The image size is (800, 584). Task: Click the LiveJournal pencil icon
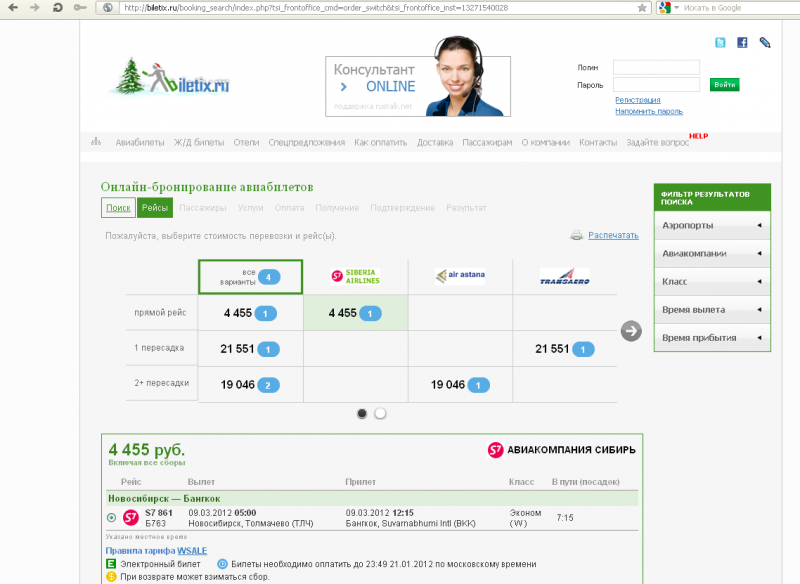[x=765, y=43]
